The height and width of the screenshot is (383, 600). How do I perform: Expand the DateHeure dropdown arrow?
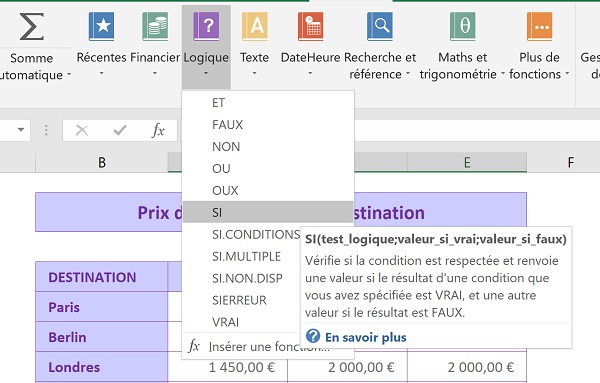(x=310, y=73)
